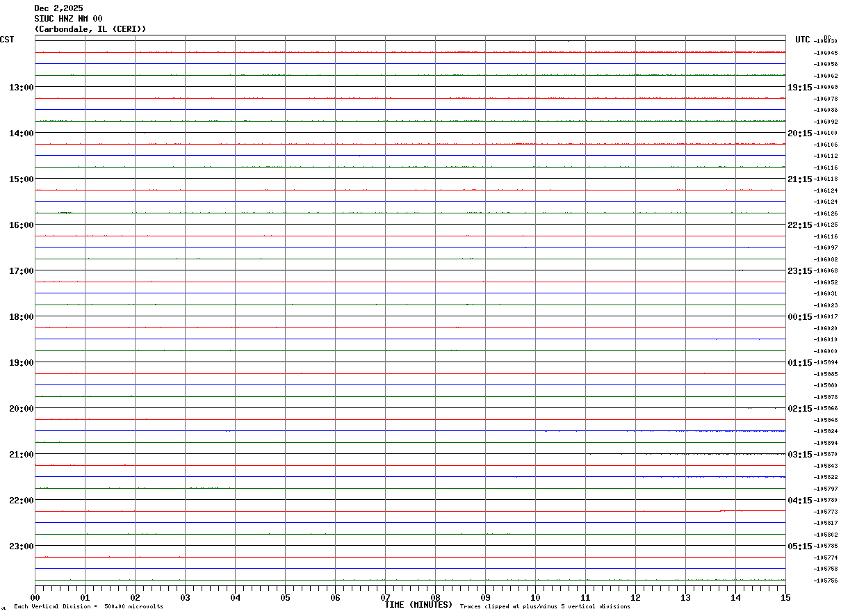Screen dimensions: 841x616
Task: Select the '21:00' CST hour label
Action: 21,454
